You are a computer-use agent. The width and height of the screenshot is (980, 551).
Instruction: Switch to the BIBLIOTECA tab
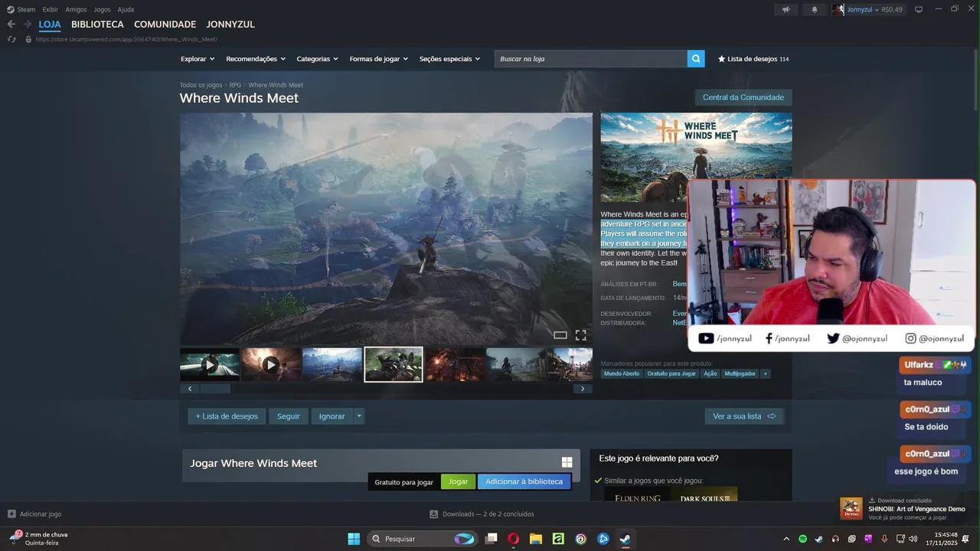coord(97,24)
